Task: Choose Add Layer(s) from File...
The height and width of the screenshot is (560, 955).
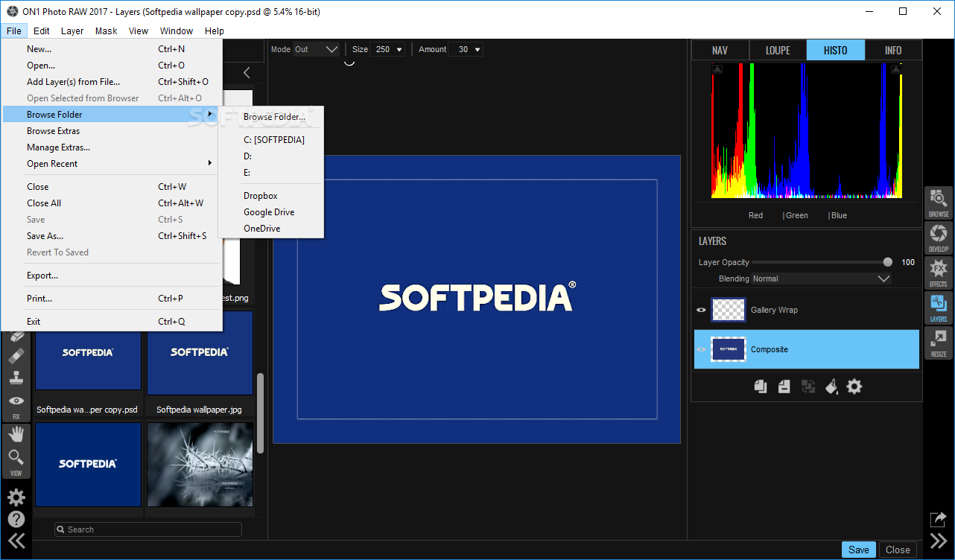Action: [x=112, y=82]
